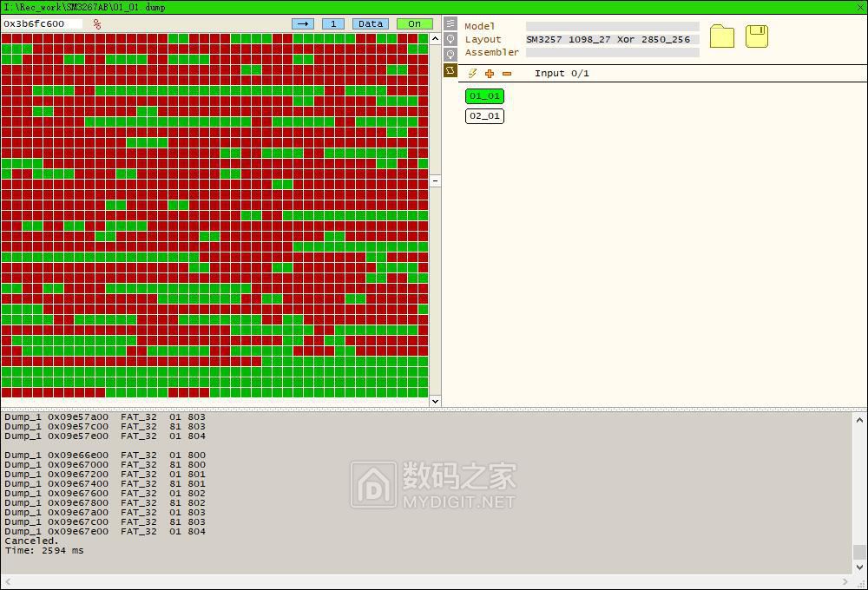Click the log panel vertical scrollbar thumb
This screenshot has height=590, width=868.
pyautogui.click(x=859, y=552)
